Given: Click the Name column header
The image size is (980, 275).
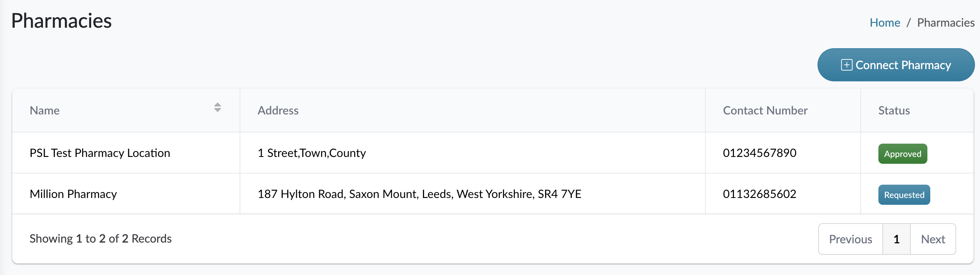Looking at the screenshot, I should tap(45, 111).
